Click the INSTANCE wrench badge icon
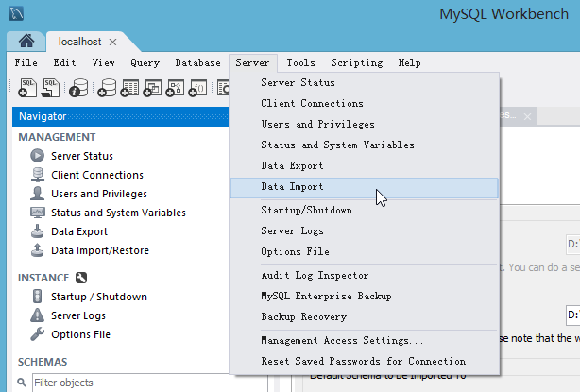 point(81,278)
